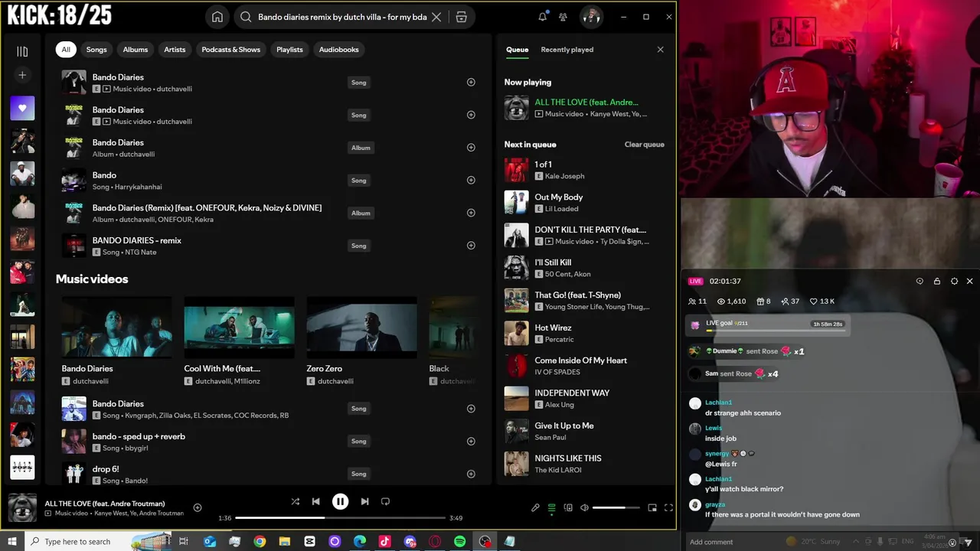Filter results by Podcasts & Shows
980x551 pixels.
pos(231,50)
